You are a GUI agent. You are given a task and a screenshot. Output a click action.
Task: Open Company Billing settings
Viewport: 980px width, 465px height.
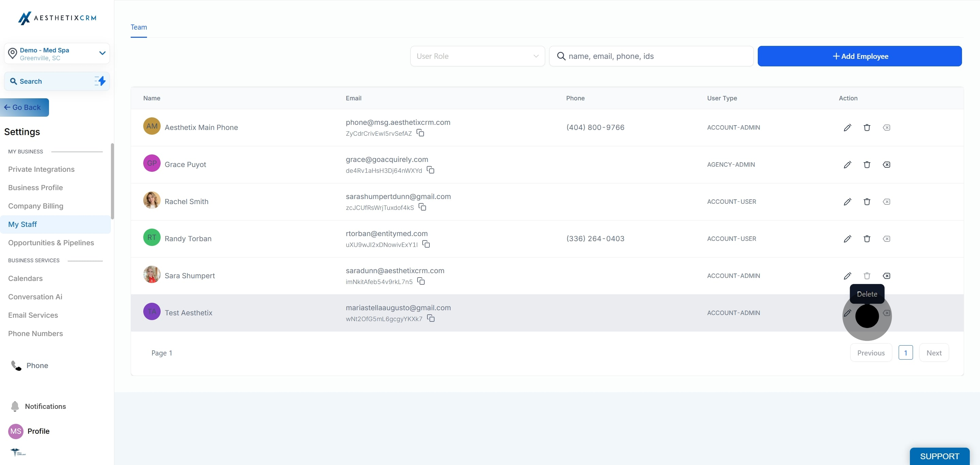click(36, 206)
